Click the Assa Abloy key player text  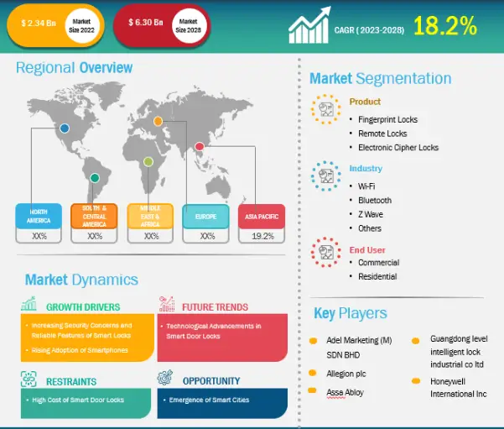[x=345, y=392]
